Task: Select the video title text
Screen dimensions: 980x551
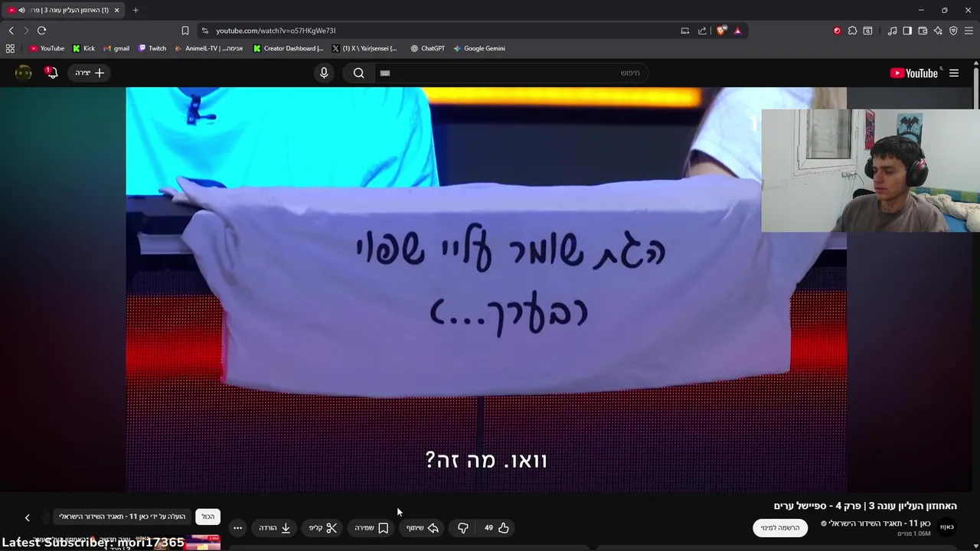Action: 865,506
